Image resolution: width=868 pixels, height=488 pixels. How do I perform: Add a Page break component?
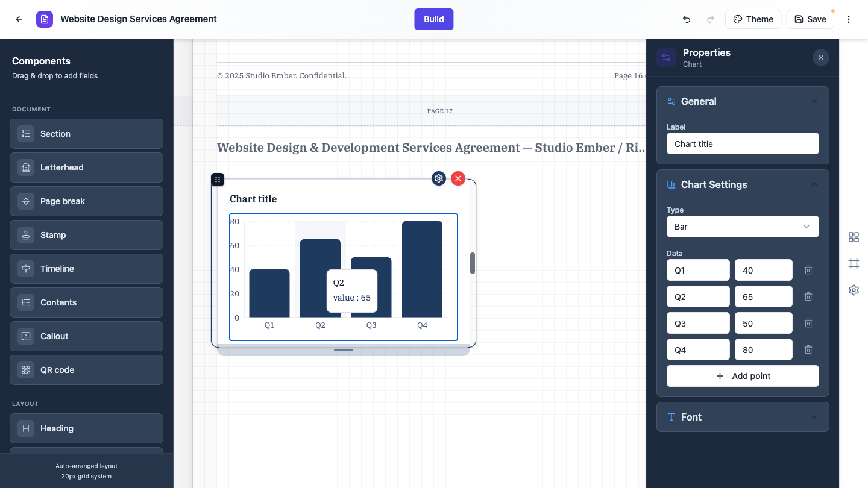tap(86, 201)
